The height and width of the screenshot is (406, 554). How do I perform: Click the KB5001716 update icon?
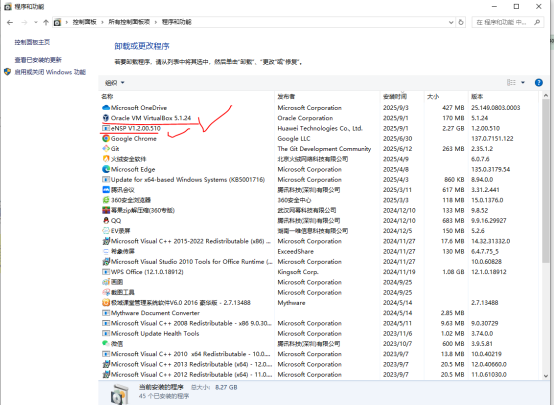coord(106,179)
